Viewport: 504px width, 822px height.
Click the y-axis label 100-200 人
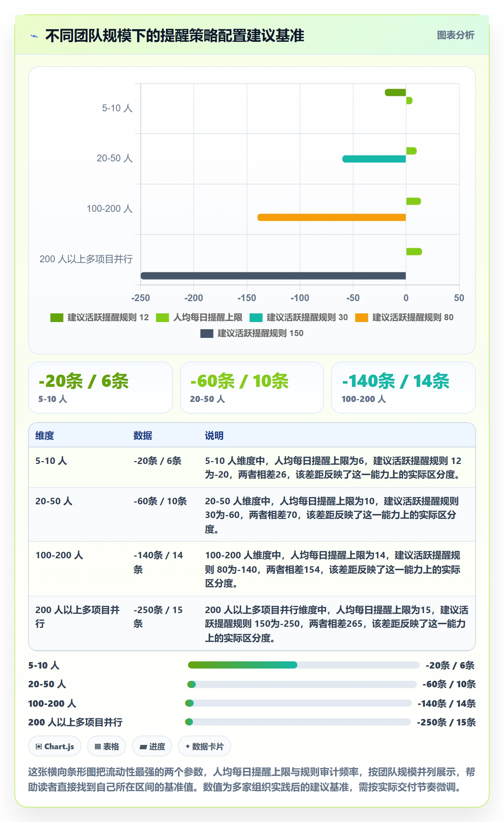point(110,209)
